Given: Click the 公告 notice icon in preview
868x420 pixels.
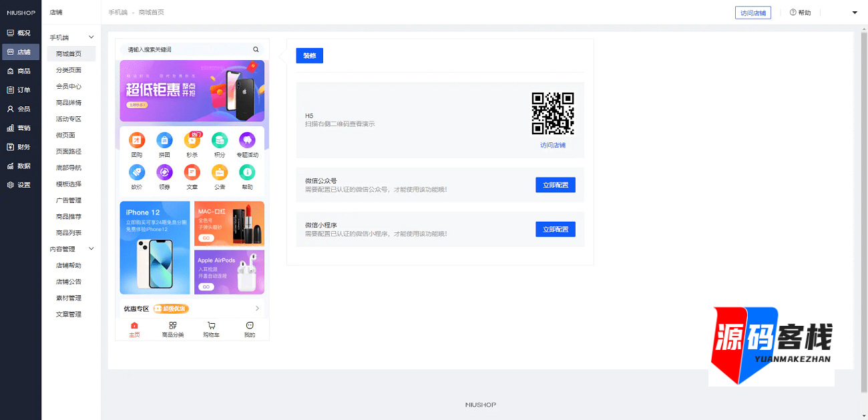Looking at the screenshot, I should pos(220,172).
